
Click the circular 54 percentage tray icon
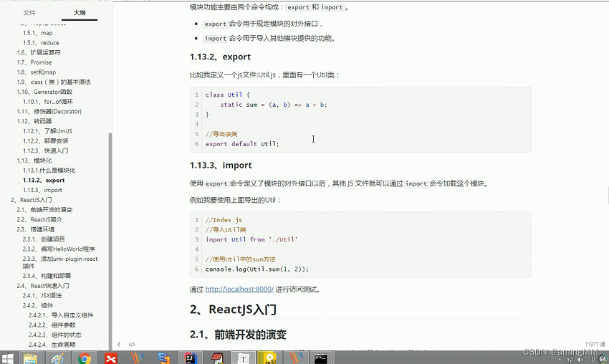603,360
